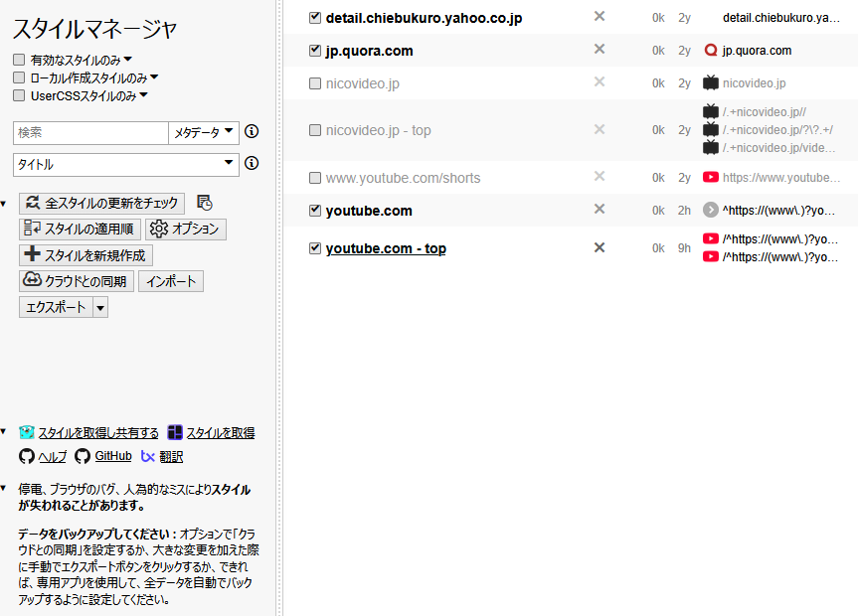Open スタイルを取得 link

221,433
